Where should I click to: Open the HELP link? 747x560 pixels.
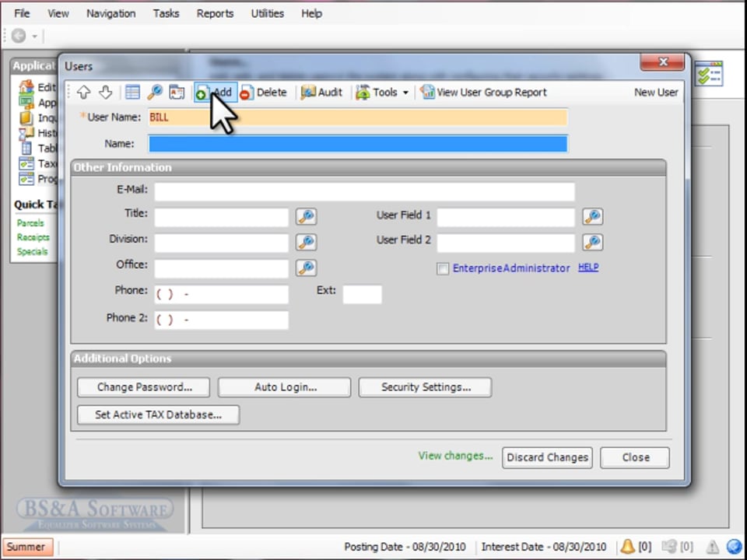tap(588, 267)
